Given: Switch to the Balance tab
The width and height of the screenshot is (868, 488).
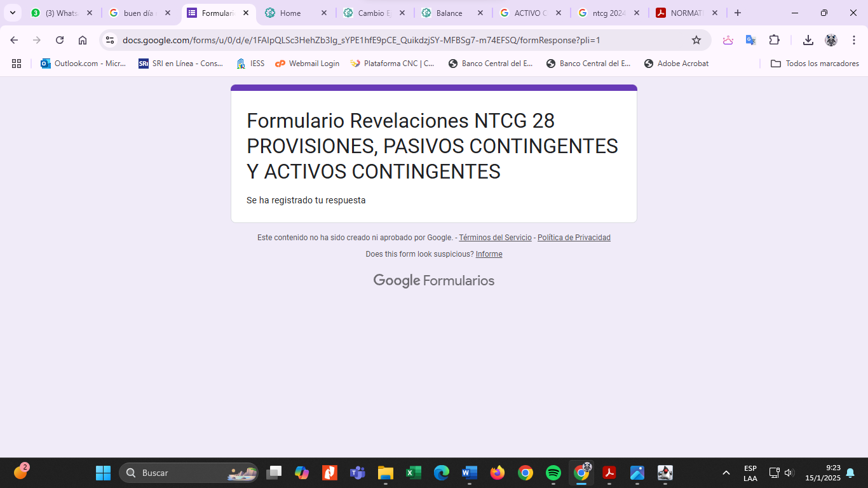Looking at the screenshot, I should [449, 13].
